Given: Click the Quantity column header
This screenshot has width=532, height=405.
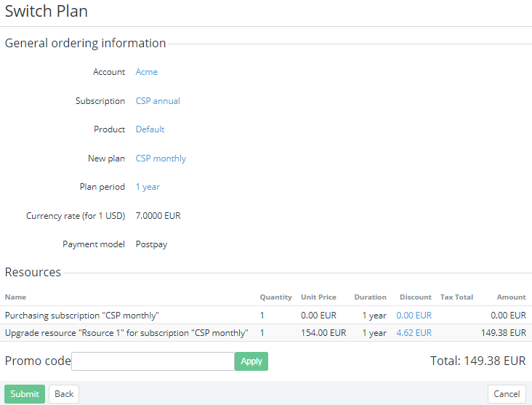Looking at the screenshot, I should point(275,297).
